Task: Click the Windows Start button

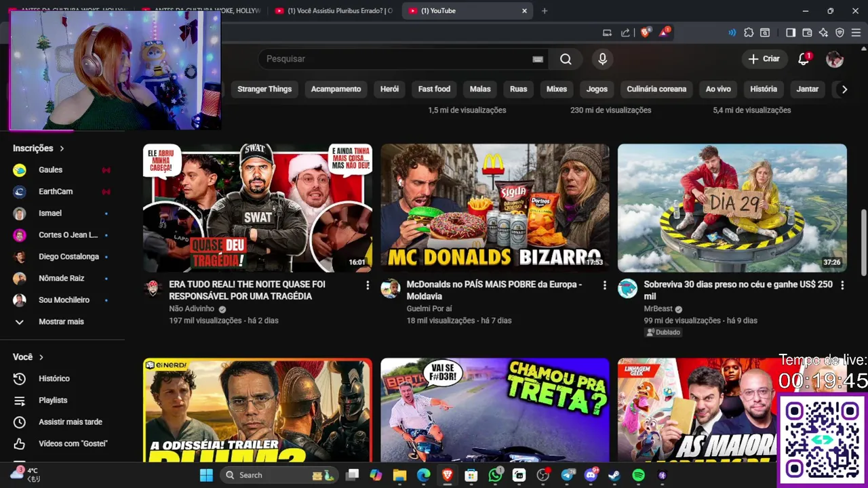Action: (x=206, y=475)
